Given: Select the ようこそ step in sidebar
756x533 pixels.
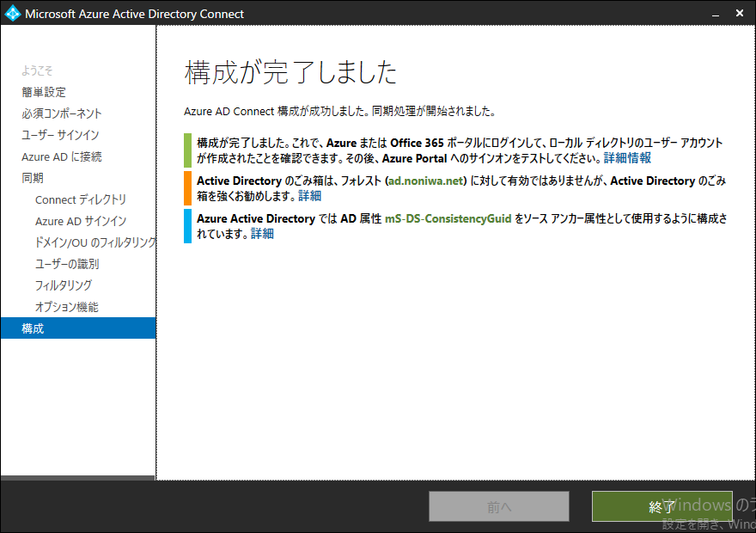Looking at the screenshot, I should click(37, 70).
